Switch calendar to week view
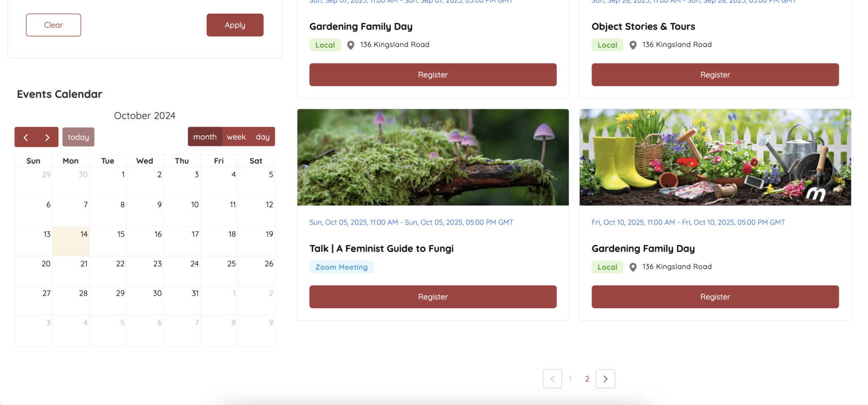 (236, 137)
